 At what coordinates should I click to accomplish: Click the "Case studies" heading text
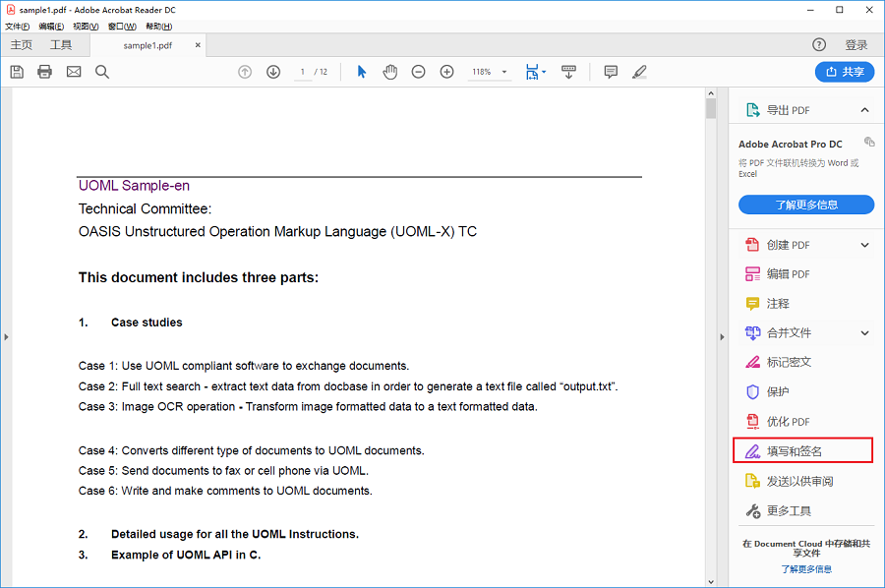point(147,323)
